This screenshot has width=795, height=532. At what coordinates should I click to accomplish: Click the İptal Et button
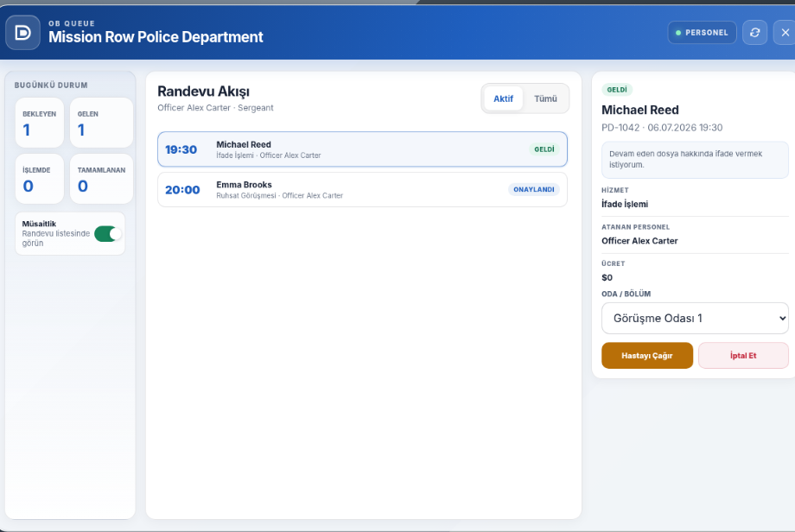tap(743, 355)
